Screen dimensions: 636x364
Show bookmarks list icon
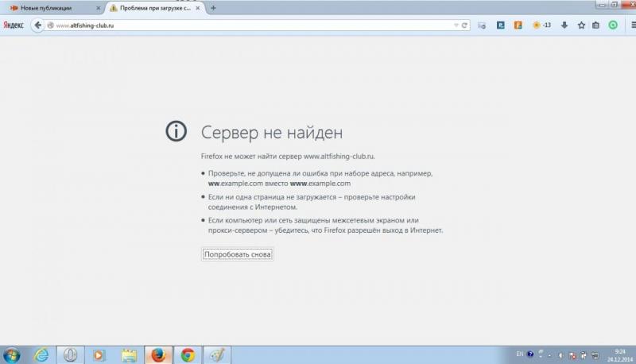tap(595, 25)
